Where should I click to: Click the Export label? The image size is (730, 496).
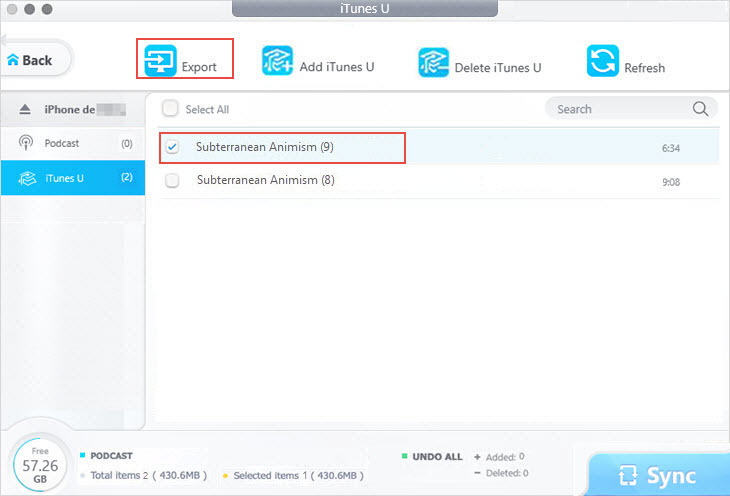(x=199, y=67)
